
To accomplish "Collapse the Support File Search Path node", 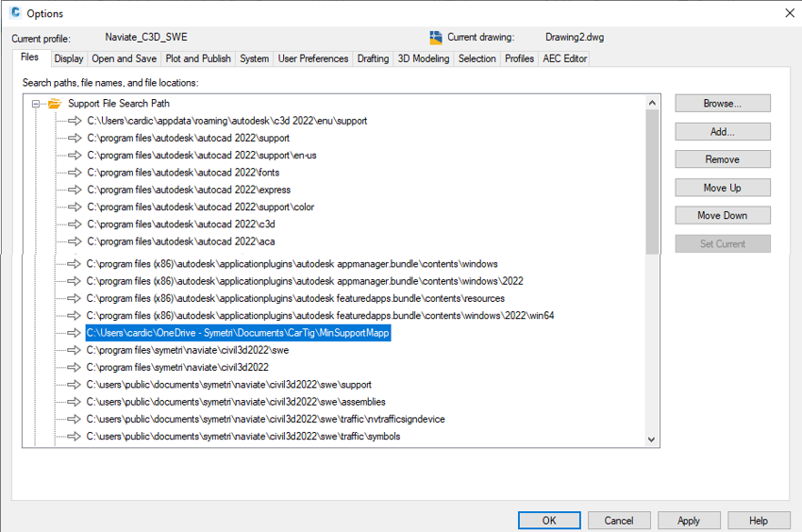I will pyautogui.click(x=35, y=104).
